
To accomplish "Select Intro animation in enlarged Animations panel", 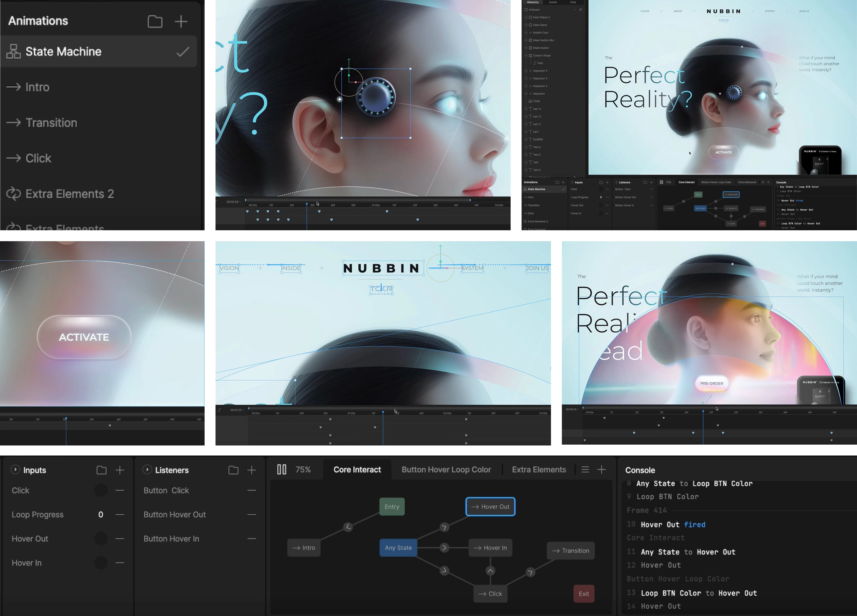I will [99, 87].
